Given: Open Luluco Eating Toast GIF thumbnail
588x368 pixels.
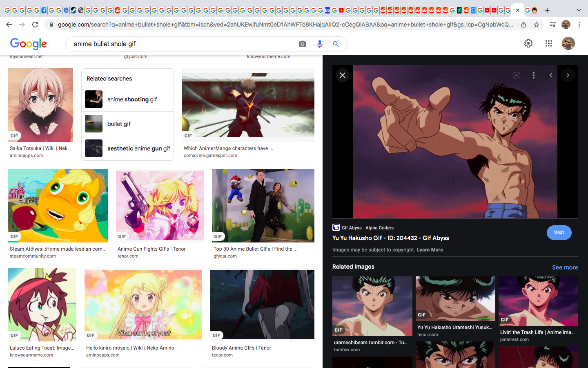Looking at the screenshot, I should [x=42, y=305].
